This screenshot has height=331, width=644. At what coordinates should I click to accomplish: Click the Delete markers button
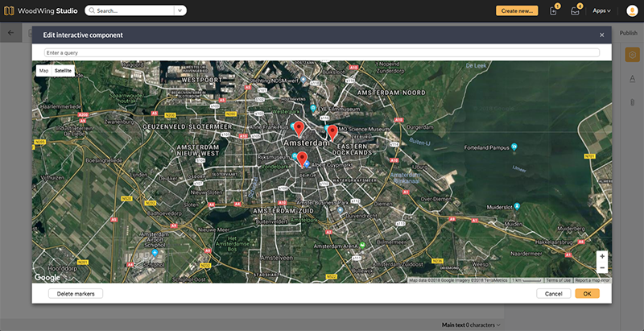pos(76,294)
